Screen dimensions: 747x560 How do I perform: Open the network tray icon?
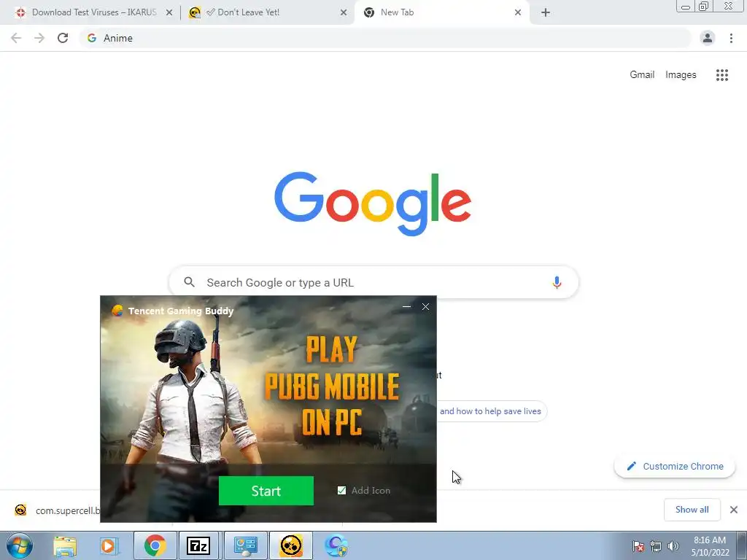point(656,546)
